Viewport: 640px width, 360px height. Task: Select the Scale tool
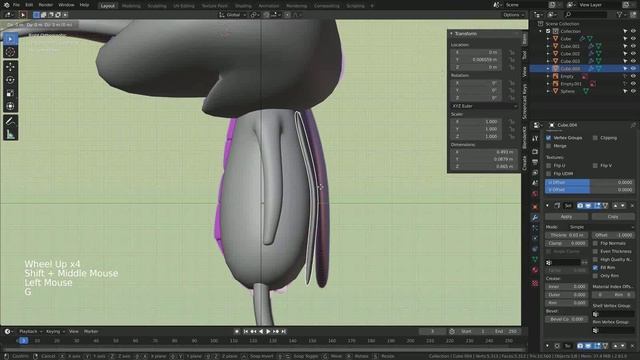(x=11, y=93)
